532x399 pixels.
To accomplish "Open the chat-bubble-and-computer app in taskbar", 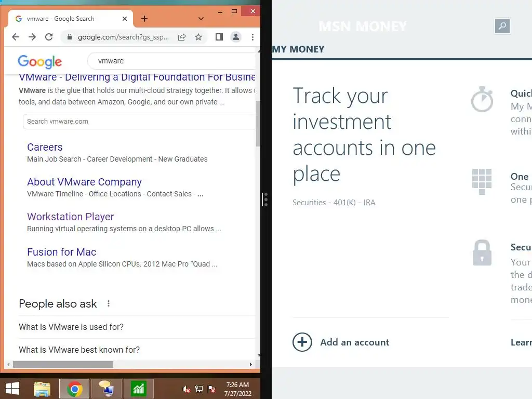I will [107, 389].
